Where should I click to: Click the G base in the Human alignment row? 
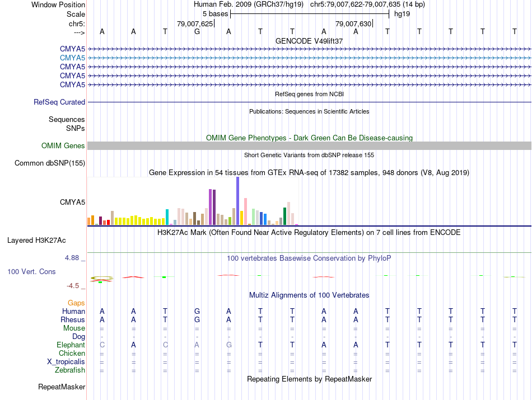tap(197, 311)
